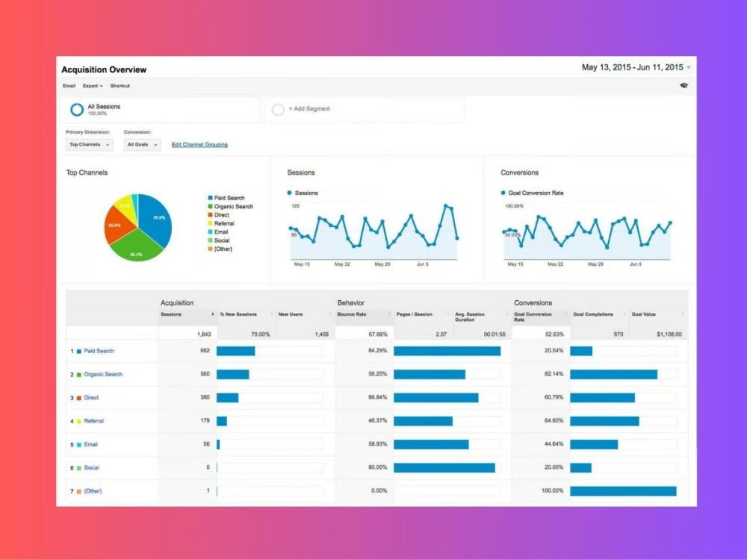Sort by New Users column header
The height and width of the screenshot is (560, 747).
coord(290,314)
